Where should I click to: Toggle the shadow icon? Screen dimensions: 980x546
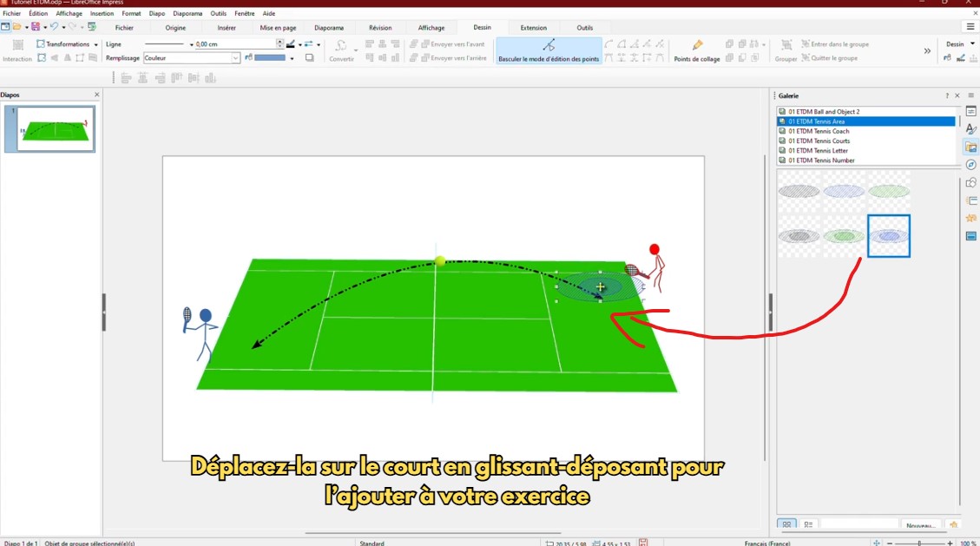coord(309,58)
